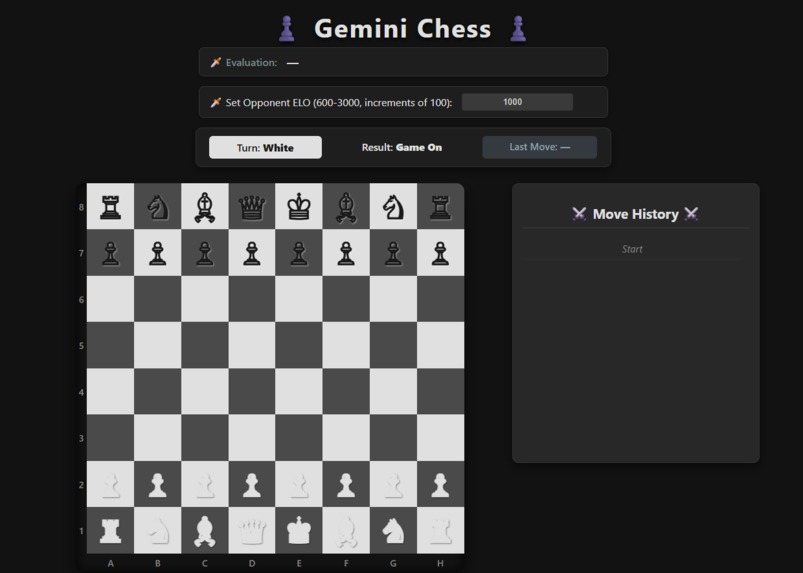Pick the white bishop on F1
The width and height of the screenshot is (803, 573).
coord(346,531)
